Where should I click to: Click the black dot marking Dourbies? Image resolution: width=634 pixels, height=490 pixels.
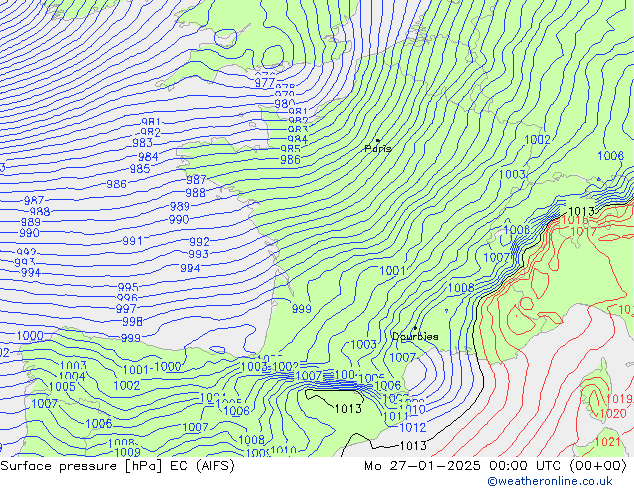(x=415, y=328)
